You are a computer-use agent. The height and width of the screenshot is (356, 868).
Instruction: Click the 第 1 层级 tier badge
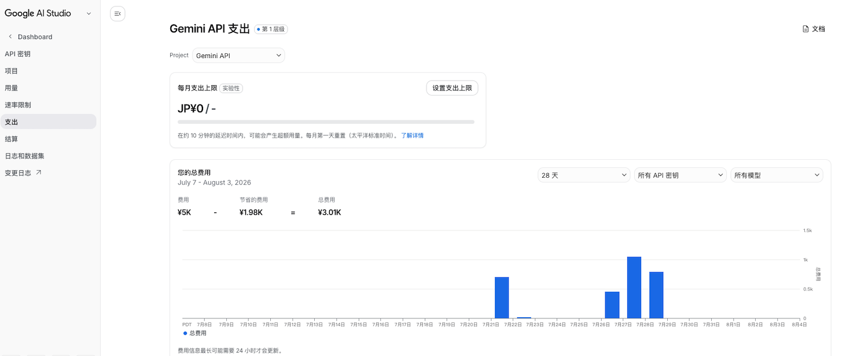coord(271,29)
